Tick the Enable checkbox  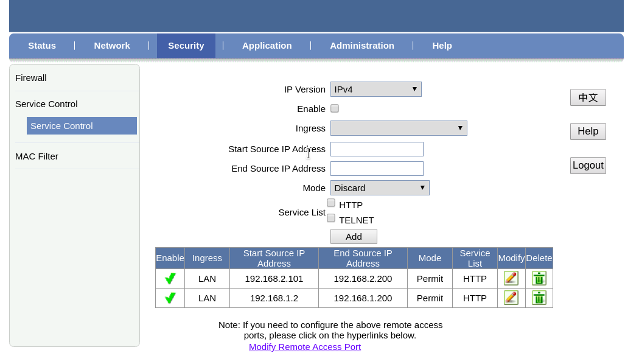pyautogui.click(x=335, y=108)
